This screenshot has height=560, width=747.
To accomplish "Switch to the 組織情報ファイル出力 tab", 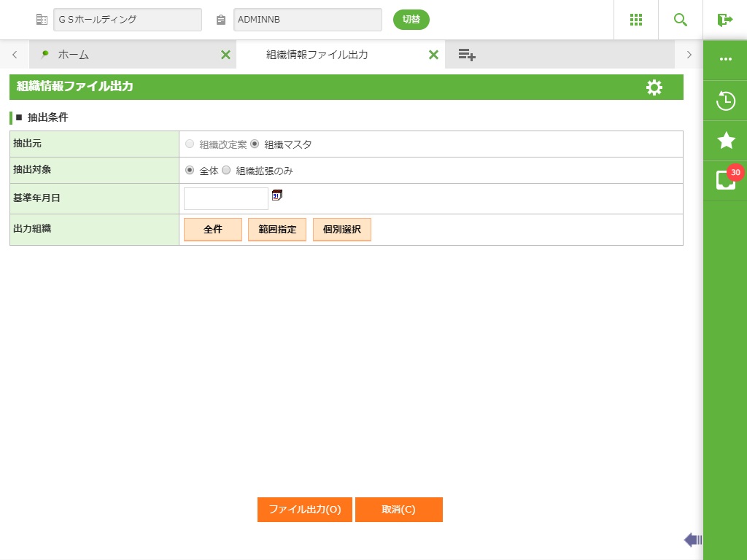I will tap(341, 55).
